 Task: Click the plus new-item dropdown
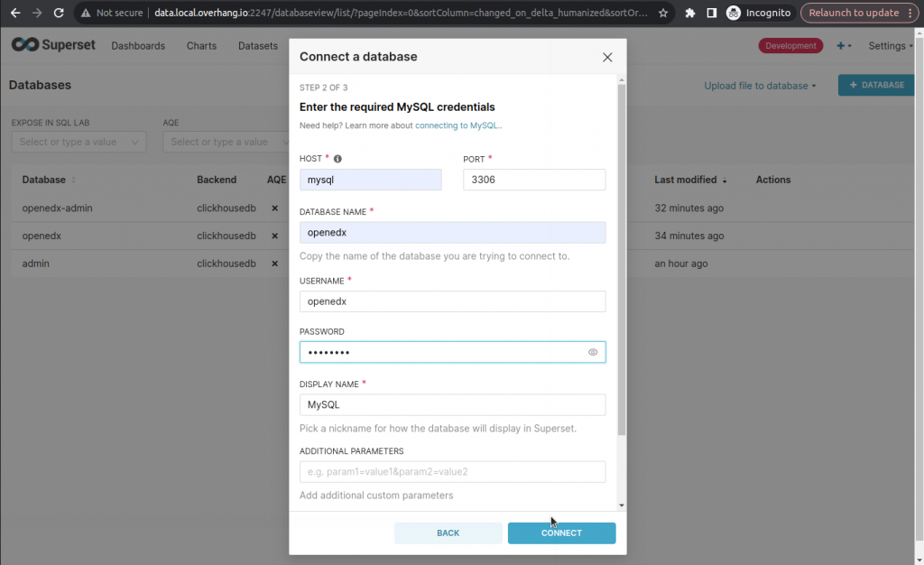[844, 46]
